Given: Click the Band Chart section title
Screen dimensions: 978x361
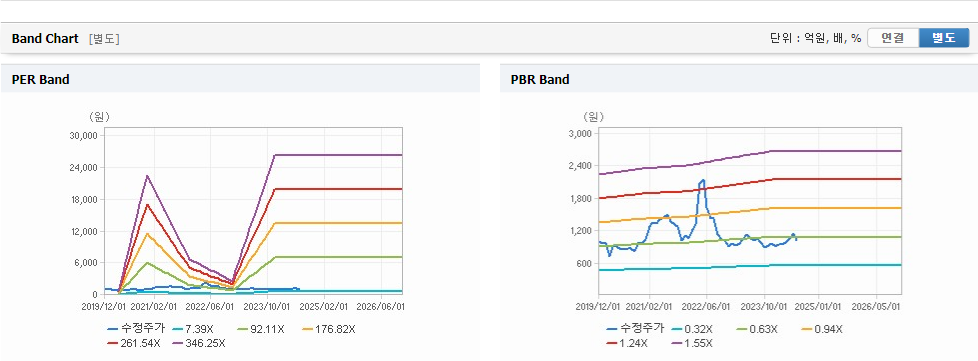Looking at the screenshot, I should (x=45, y=39).
